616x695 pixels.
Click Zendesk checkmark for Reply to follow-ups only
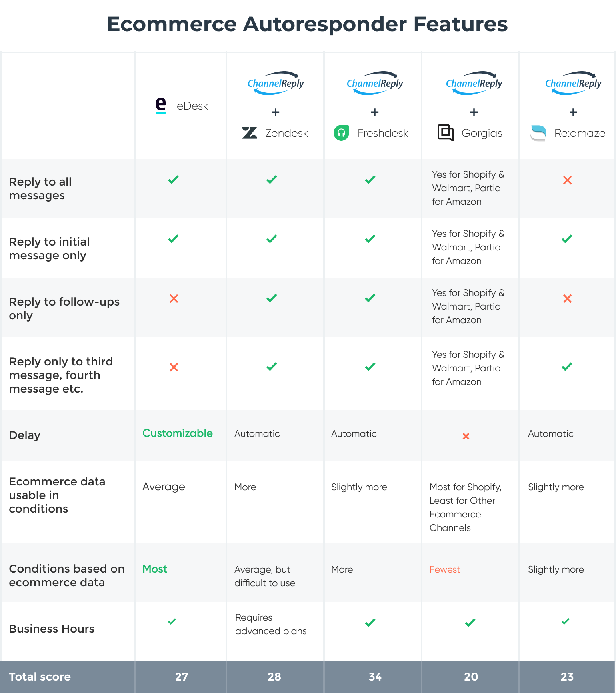tap(272, 298)
